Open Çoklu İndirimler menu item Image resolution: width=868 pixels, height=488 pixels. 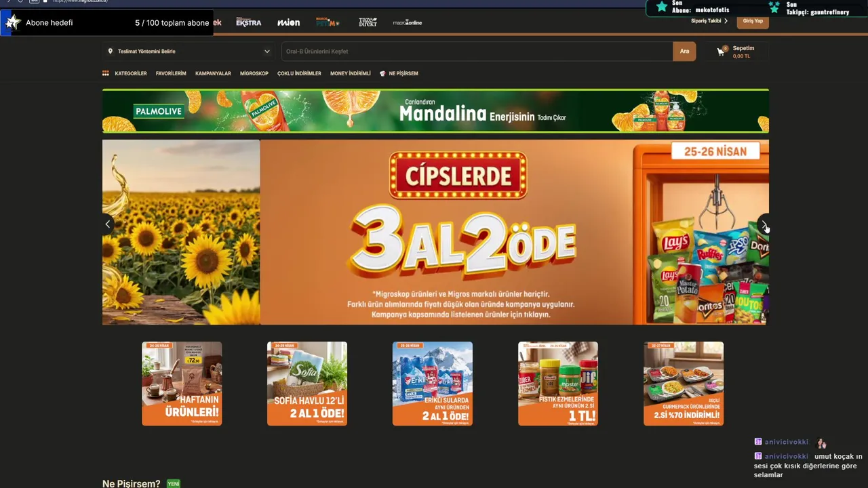point(299,73)
